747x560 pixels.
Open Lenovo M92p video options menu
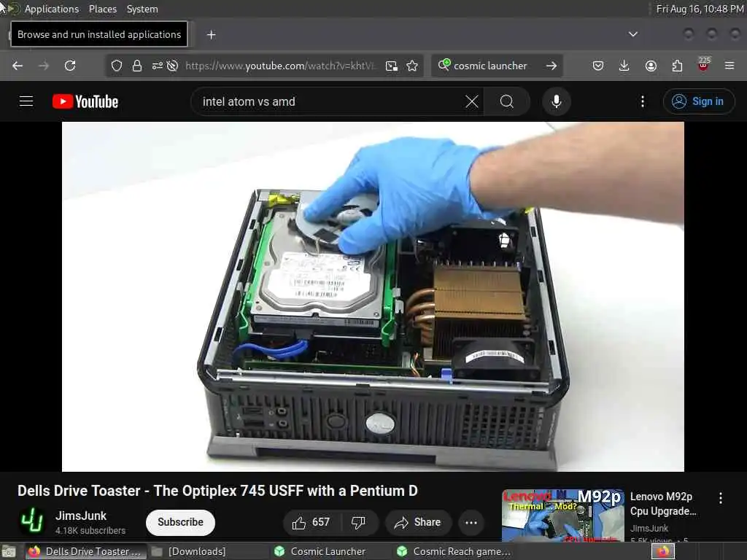tap(721, 498)
